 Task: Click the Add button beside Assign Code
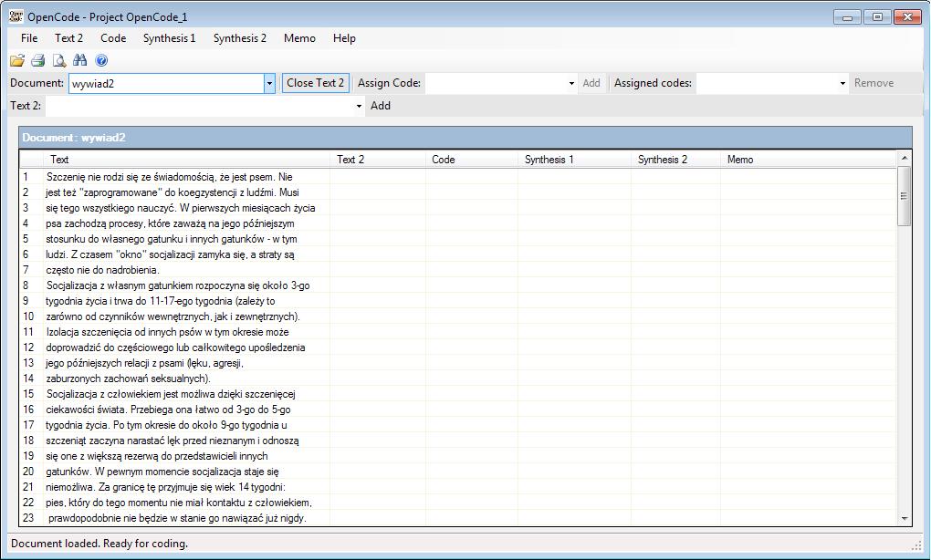[591, 83]
